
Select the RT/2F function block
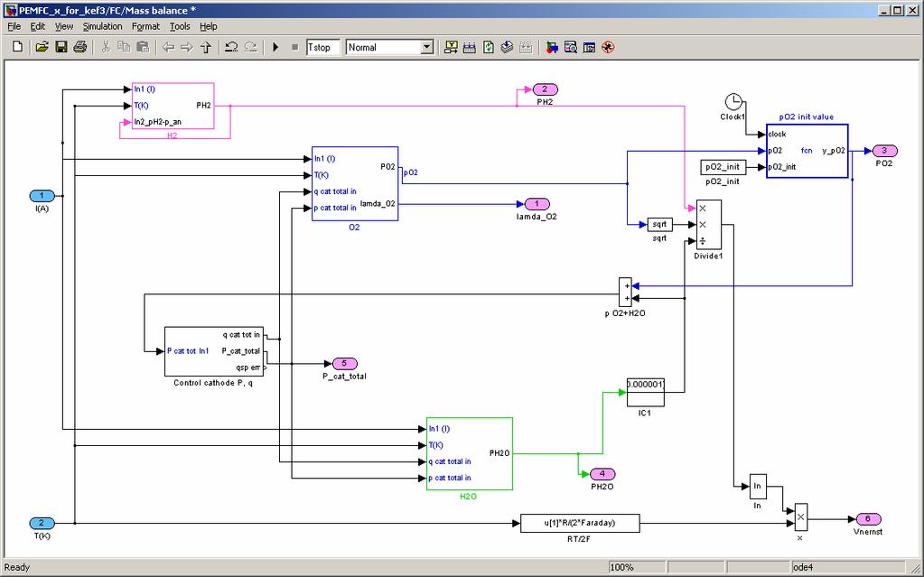tap(580, 524)
